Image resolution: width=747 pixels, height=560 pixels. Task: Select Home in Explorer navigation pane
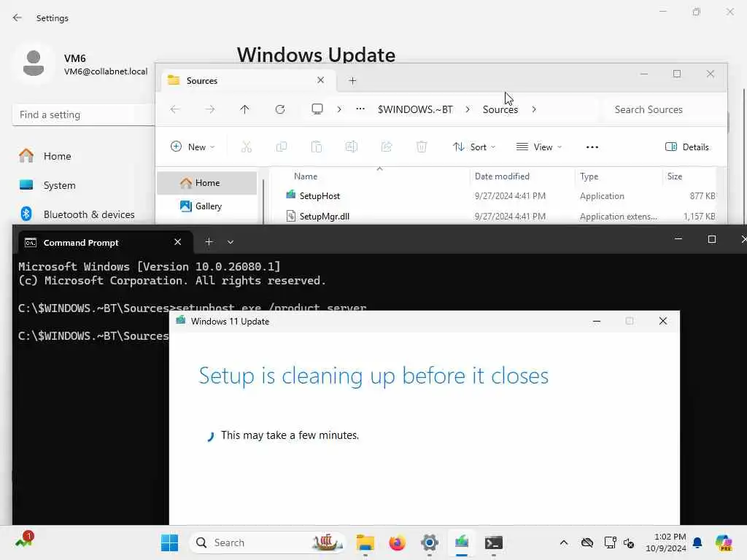point(206,183)
